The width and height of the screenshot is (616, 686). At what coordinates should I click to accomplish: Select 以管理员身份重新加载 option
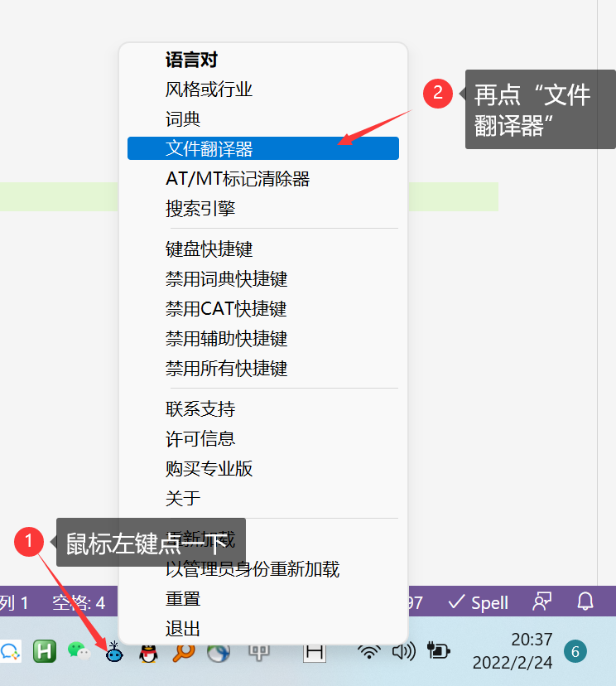253,569
